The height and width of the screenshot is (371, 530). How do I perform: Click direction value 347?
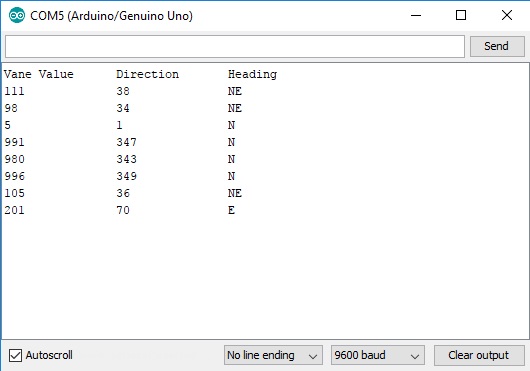127,142
